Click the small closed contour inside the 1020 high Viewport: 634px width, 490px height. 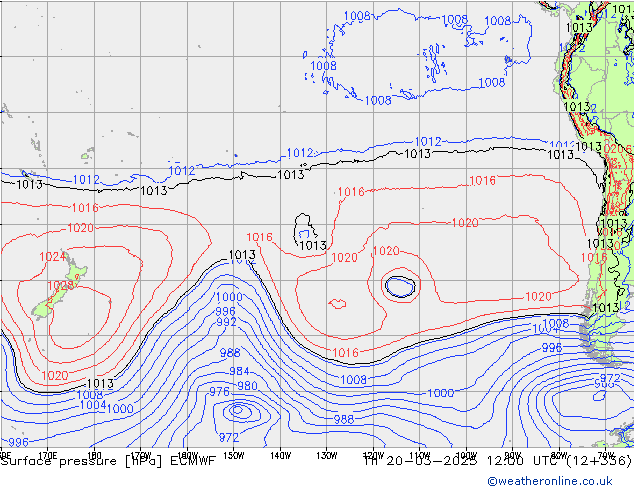337,303
